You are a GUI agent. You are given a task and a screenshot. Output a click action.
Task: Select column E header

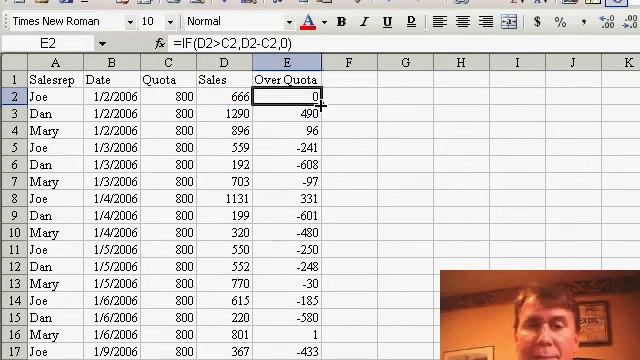(x=287, y=62)
